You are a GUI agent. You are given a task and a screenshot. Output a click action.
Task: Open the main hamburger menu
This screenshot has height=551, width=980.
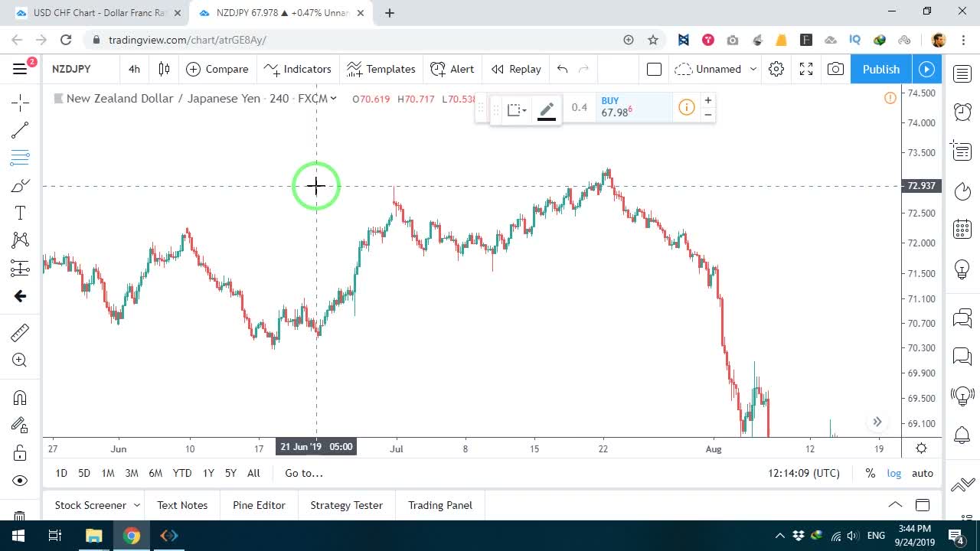(x=20, y=69)
